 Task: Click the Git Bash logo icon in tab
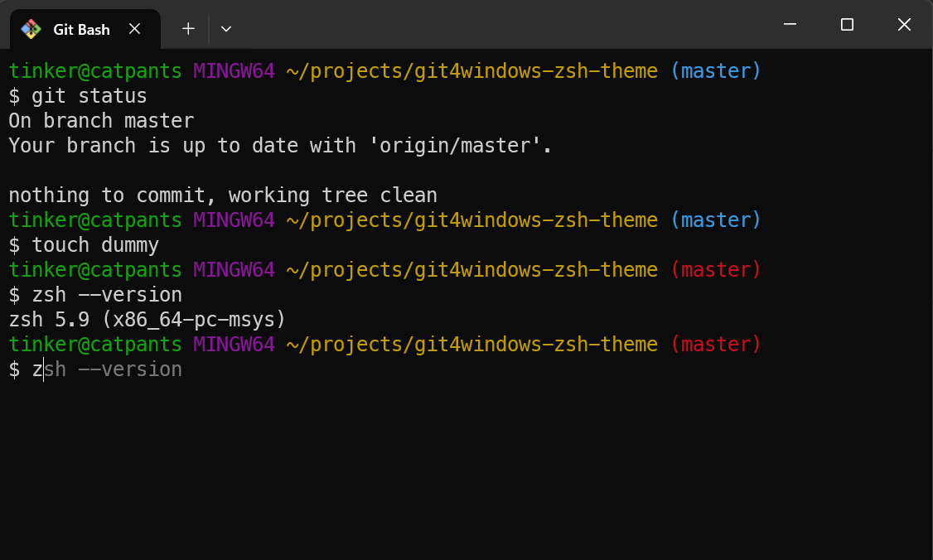coord(31,29)
